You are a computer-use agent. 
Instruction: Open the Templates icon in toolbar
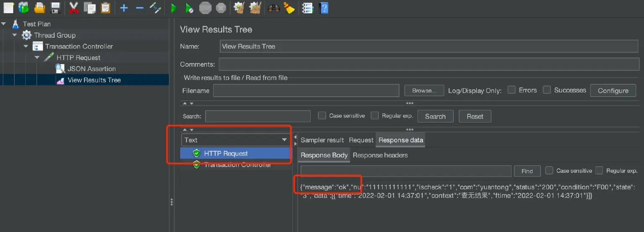[23, 8]
